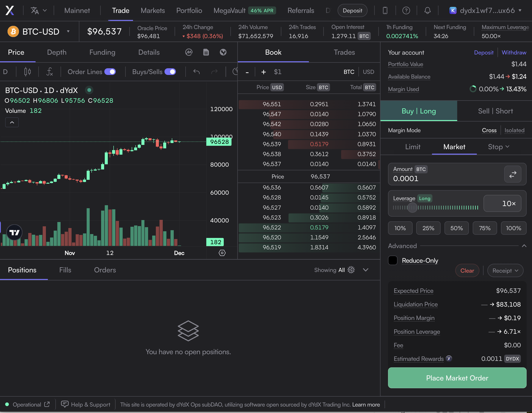
Task: Click the chart settings icon below price axis
Action: [222, 253]
